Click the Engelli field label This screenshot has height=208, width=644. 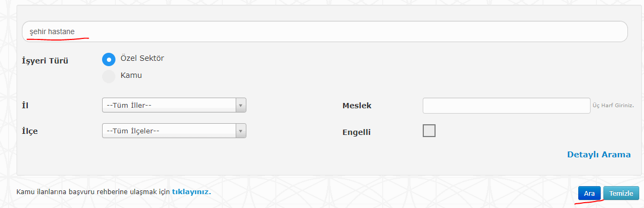pos(356,132)
